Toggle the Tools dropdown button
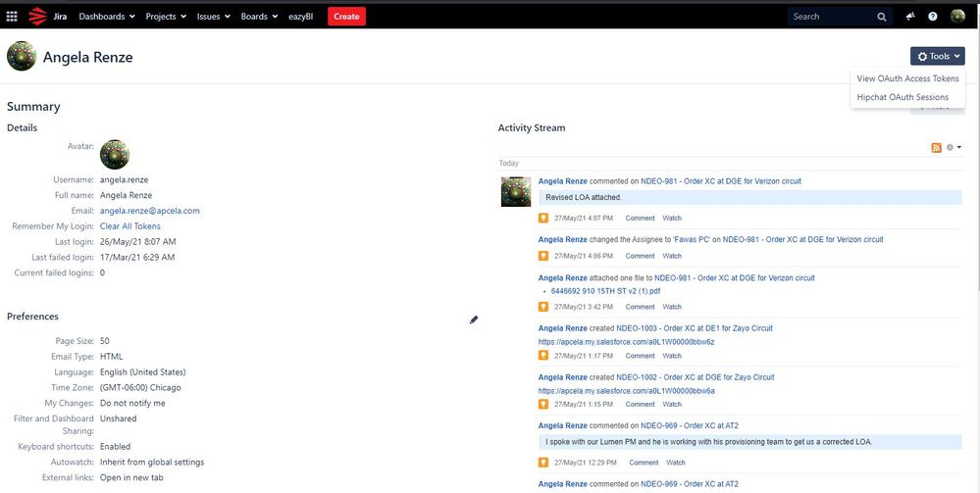The height and width of the screenshot is (493, 980). [938, 56]
